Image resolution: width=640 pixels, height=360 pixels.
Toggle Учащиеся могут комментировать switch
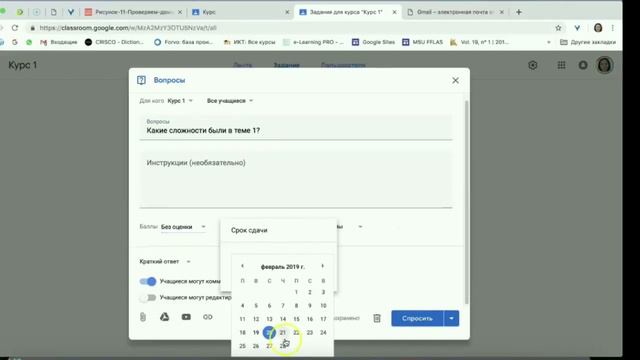[148, 281]
